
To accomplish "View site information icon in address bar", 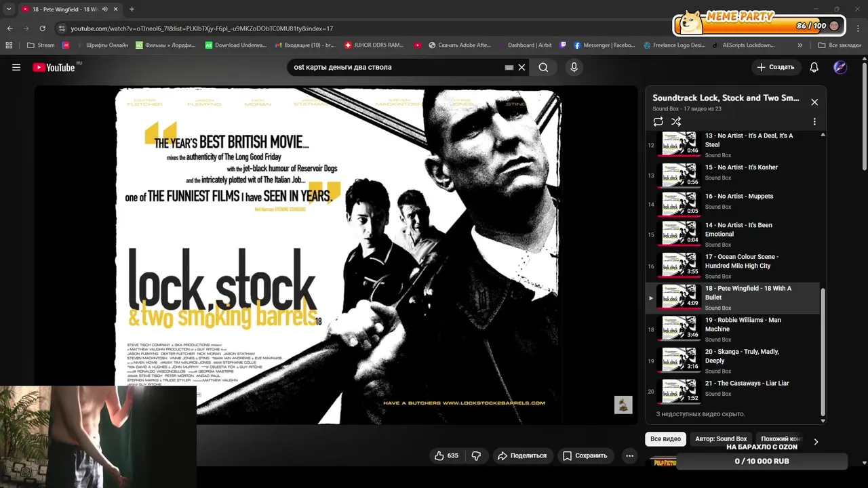I will tap(62, 28).
